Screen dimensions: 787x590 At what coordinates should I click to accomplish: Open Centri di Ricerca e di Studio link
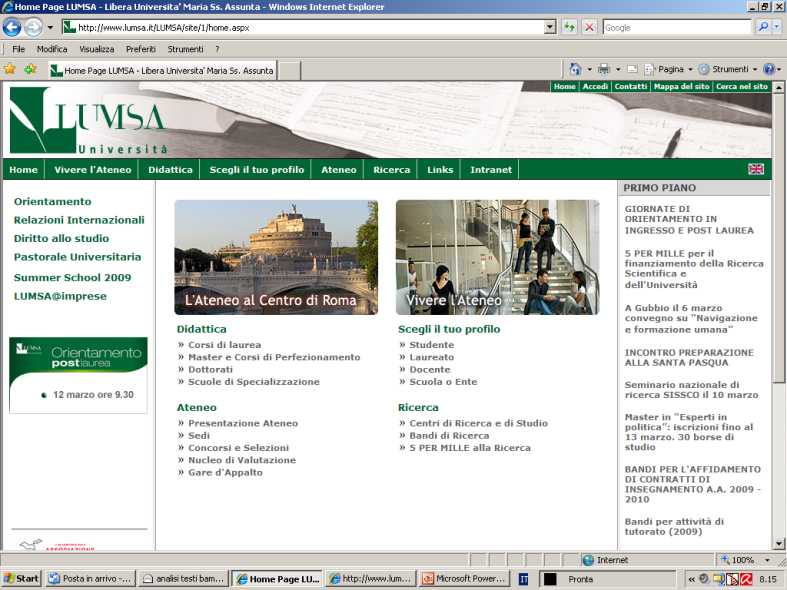[x=478, y=423]
